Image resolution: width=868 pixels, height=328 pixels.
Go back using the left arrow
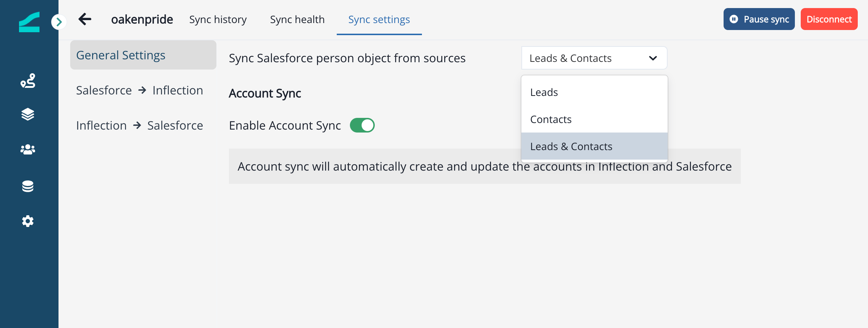[x=85, y=19]
